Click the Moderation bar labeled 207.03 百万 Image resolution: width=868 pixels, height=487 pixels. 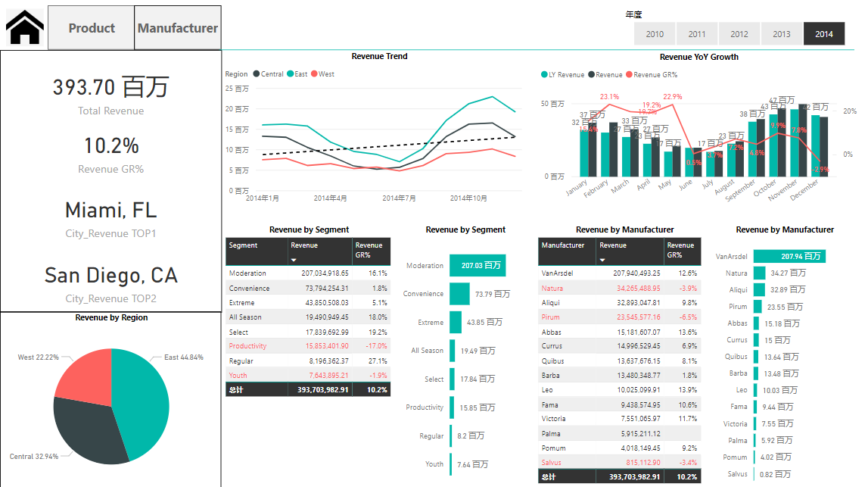click(x=478, y=265)
